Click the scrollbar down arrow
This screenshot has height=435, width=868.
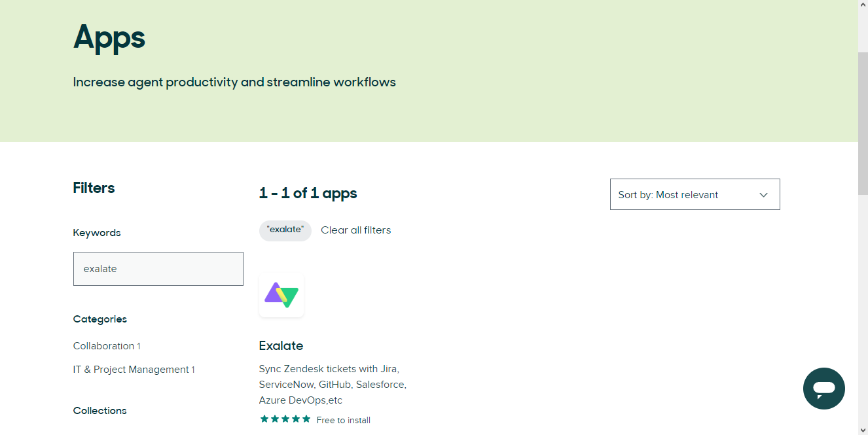click(863, 430)
